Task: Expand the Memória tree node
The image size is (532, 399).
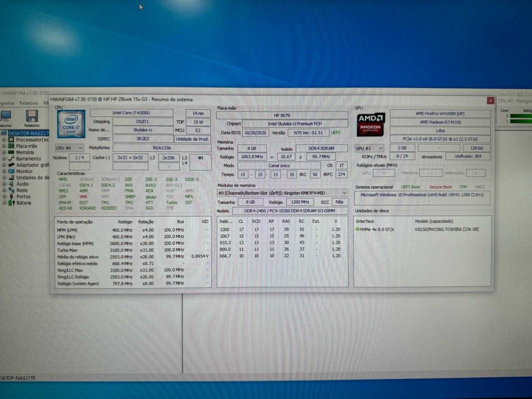Action: pyautogui.click(x=4, y=153)
